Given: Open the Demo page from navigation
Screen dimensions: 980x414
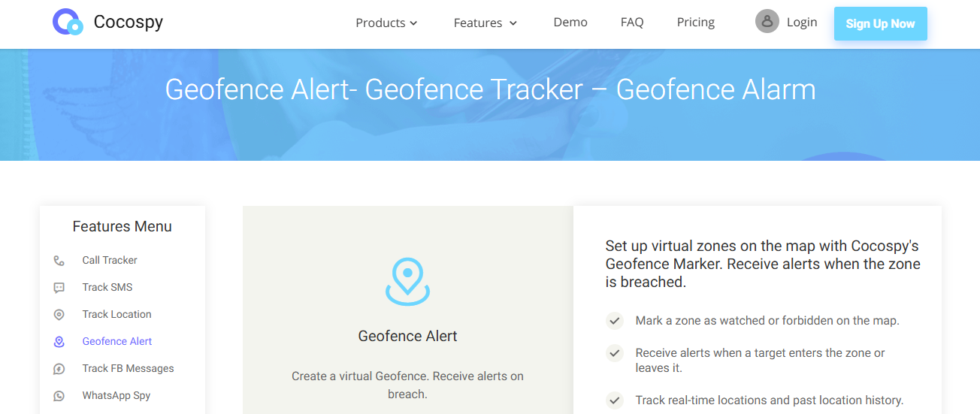Looking at the screenshot, I should 570,23.
